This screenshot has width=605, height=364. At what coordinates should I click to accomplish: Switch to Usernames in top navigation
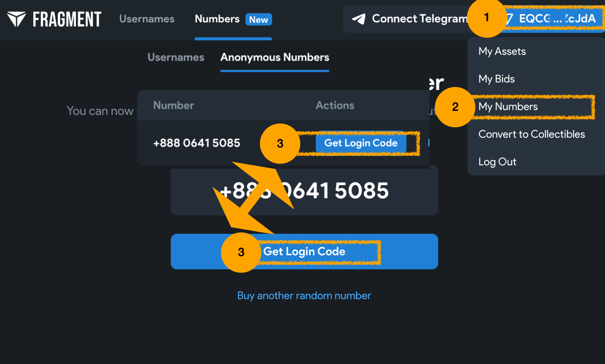[x=147, y=19]
